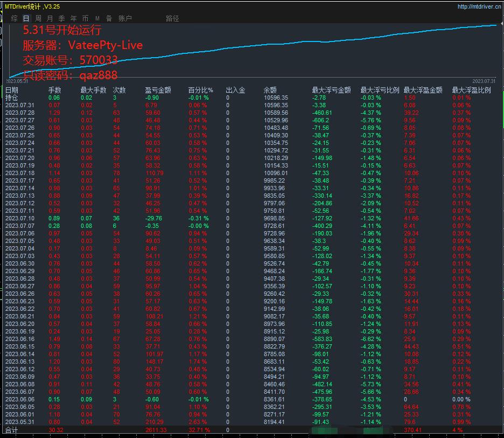Open the 周 weekly statistics tab

tap(38, 18)
